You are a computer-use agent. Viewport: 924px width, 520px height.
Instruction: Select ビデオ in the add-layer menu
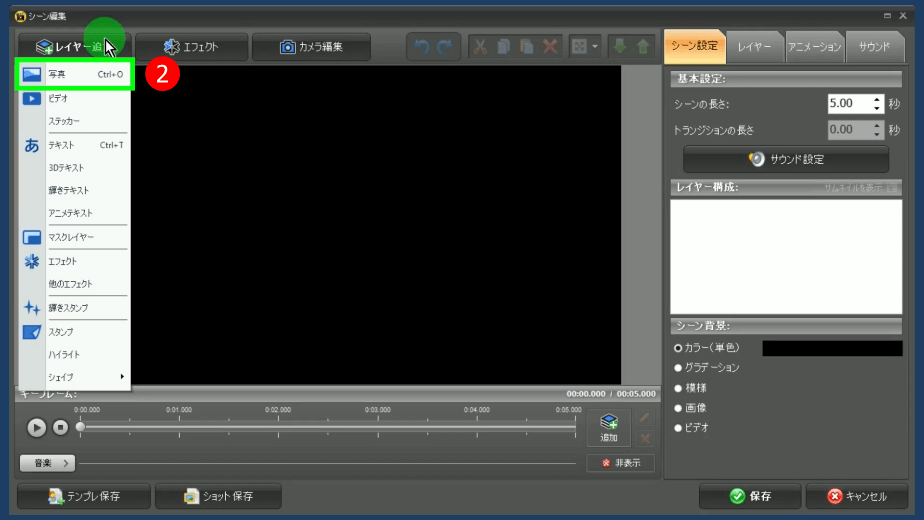click(74, 98)
